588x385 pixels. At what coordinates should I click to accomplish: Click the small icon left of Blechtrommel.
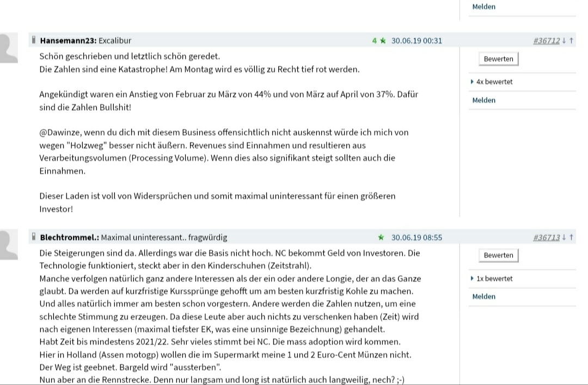[34, 237]
